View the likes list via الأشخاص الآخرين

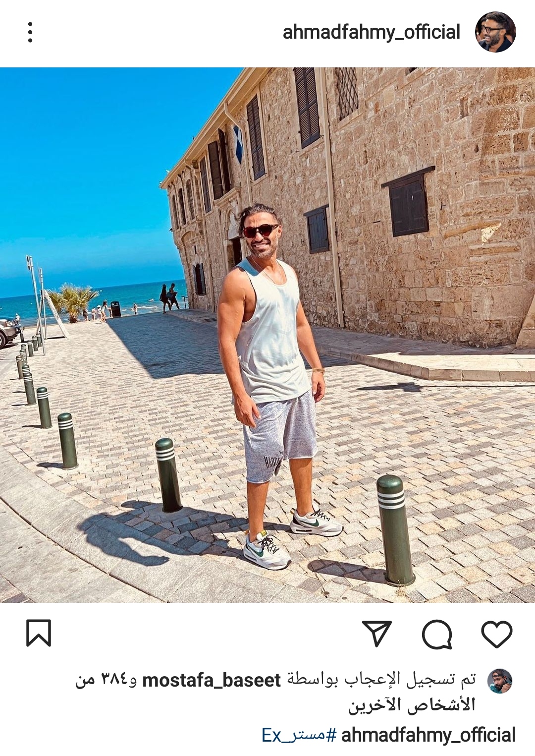(412, 704)
